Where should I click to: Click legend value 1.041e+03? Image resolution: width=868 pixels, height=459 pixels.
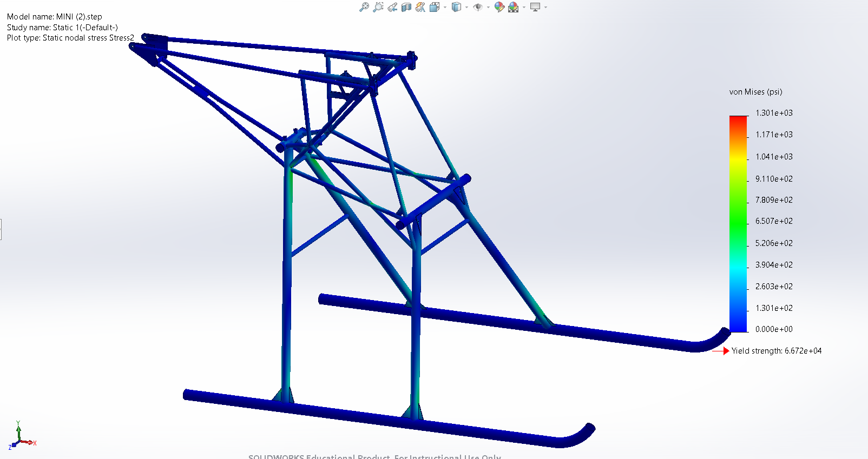(x=774, y=157)
